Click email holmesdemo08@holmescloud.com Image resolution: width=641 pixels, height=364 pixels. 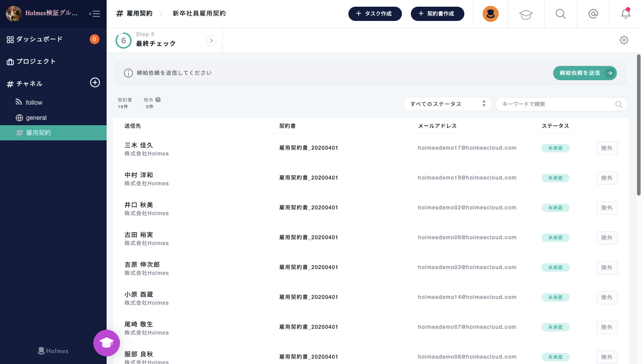pos(467,357)
